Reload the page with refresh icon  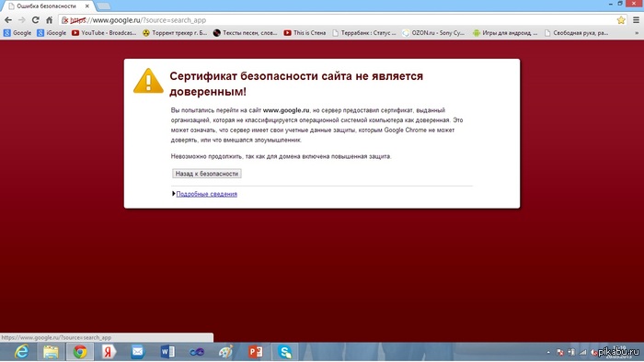pyautogui.click(x=36, y=19)
